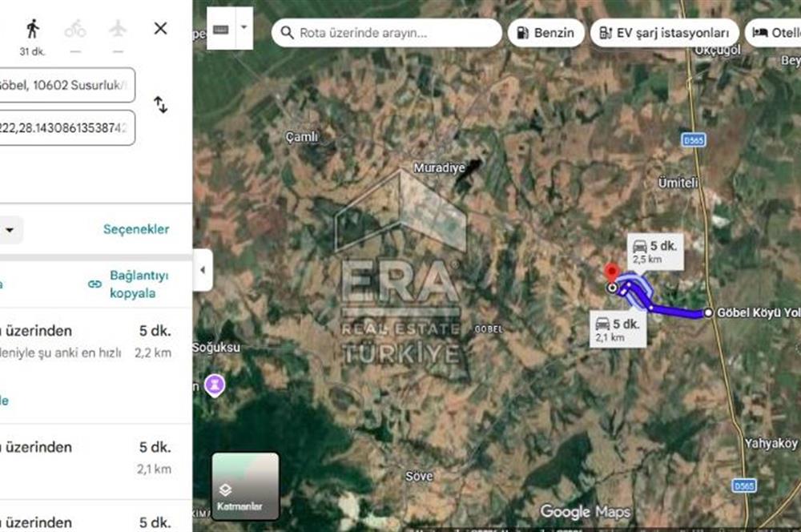Select the cycling travel mode icon
Screen dimensions: 801x532
pos(75,30)
